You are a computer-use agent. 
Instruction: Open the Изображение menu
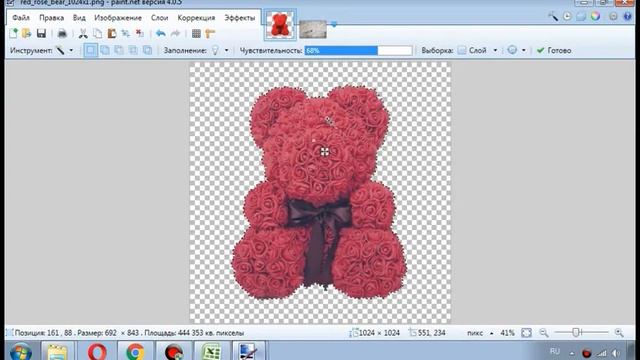point(118,18)
